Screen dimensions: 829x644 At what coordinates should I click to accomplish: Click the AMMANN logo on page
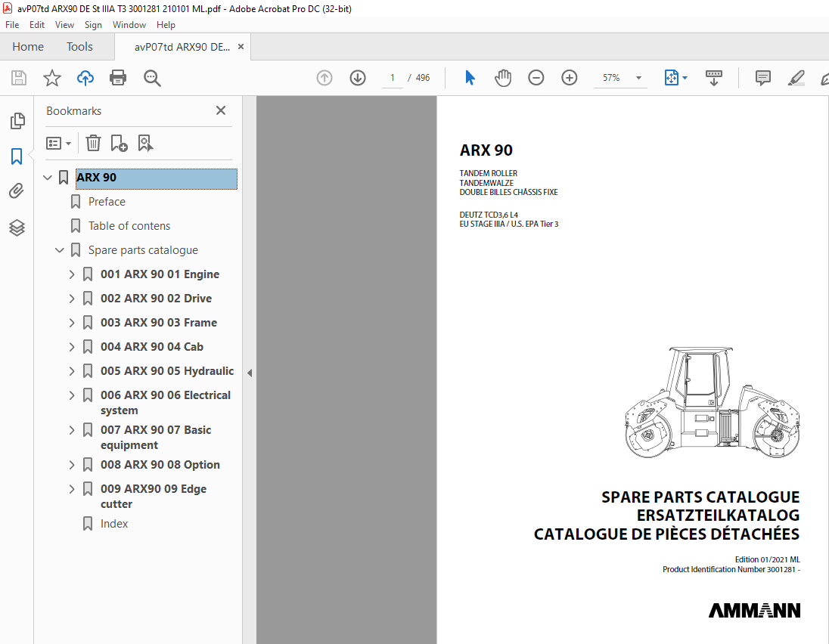click(x=754, y=610)
